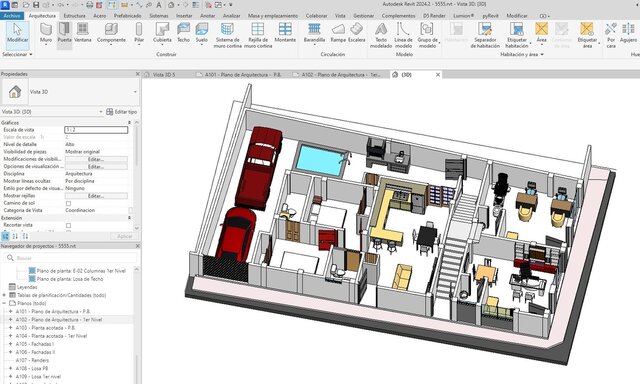Click the Save icon in quick access toolbar

tap(36, 5)
